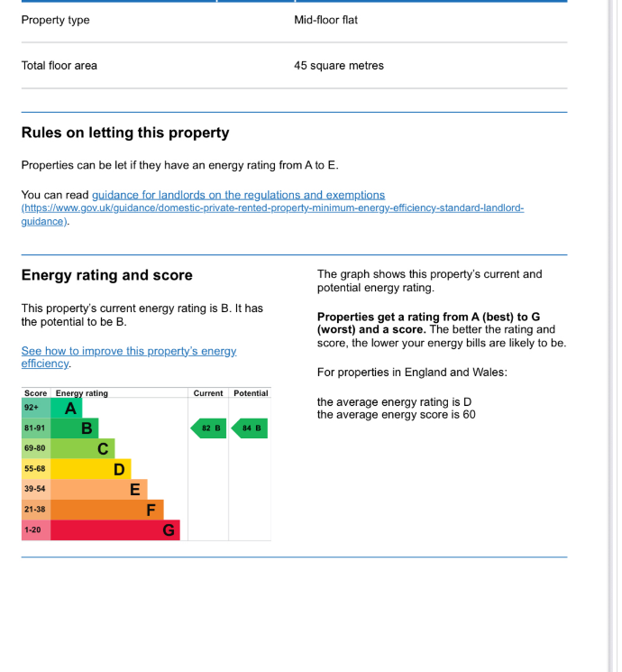Click the Potential 84 B arrow marker
This screenshot has width=622, height=672.
(250, 428)
